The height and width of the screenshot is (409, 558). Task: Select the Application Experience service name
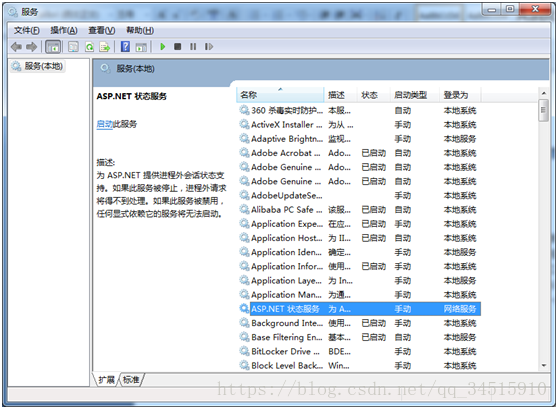tap(287, 224)
